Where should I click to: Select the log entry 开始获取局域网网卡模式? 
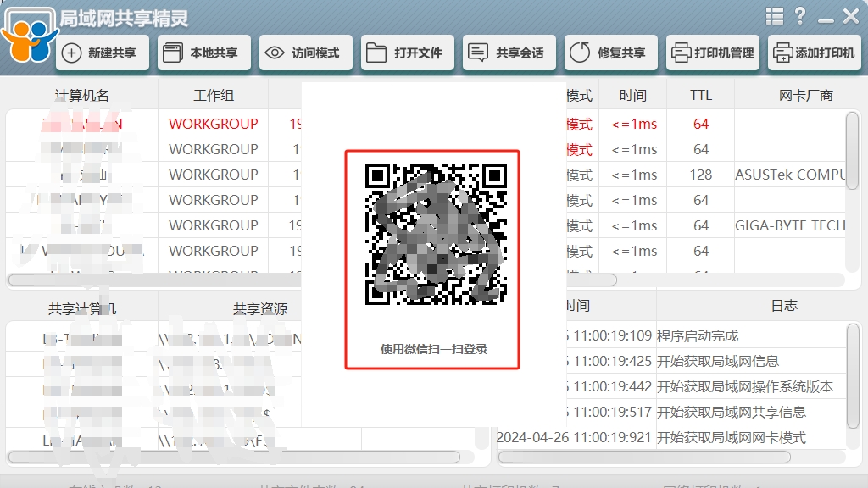pyautogui.click(x=732, y=438)
